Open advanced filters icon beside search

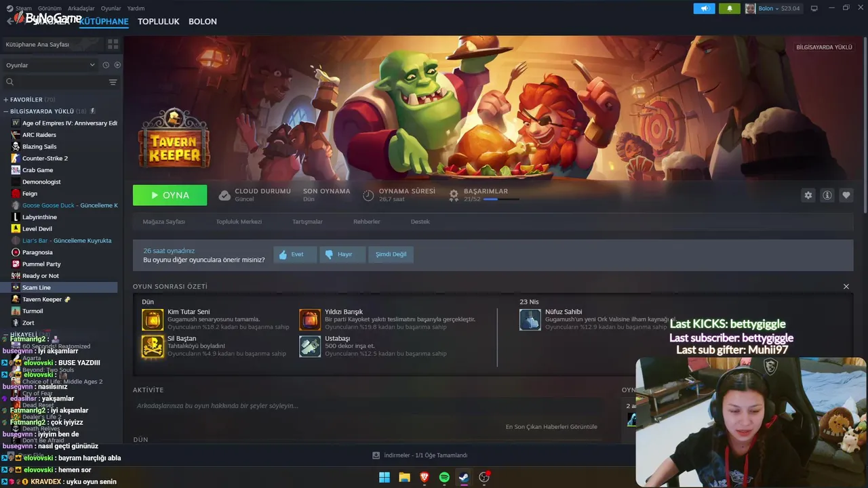click(x=113, y=82)
